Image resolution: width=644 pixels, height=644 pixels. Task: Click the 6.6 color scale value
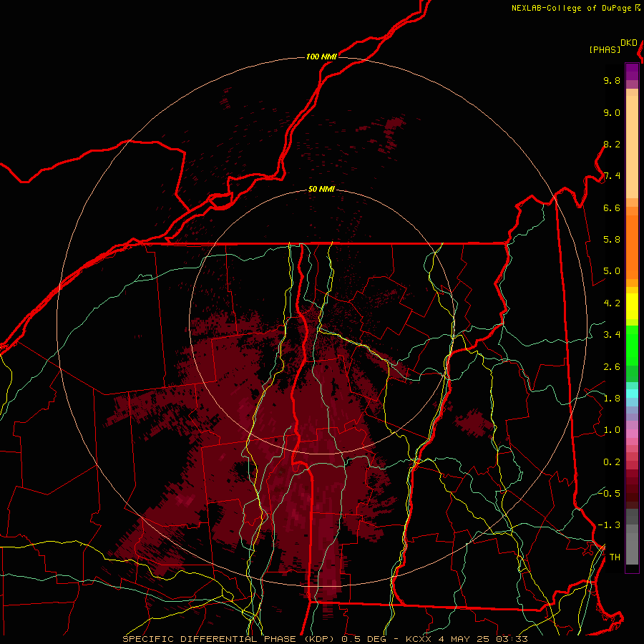612,208
